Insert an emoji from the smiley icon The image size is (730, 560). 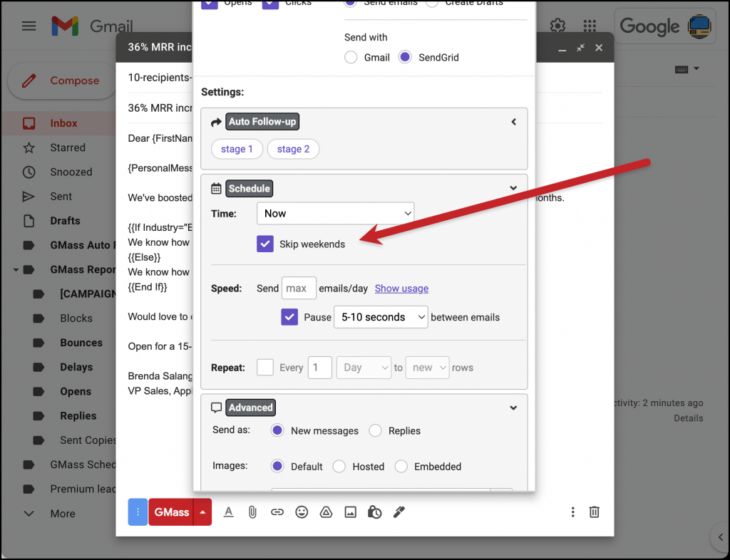tap(301, 512)
